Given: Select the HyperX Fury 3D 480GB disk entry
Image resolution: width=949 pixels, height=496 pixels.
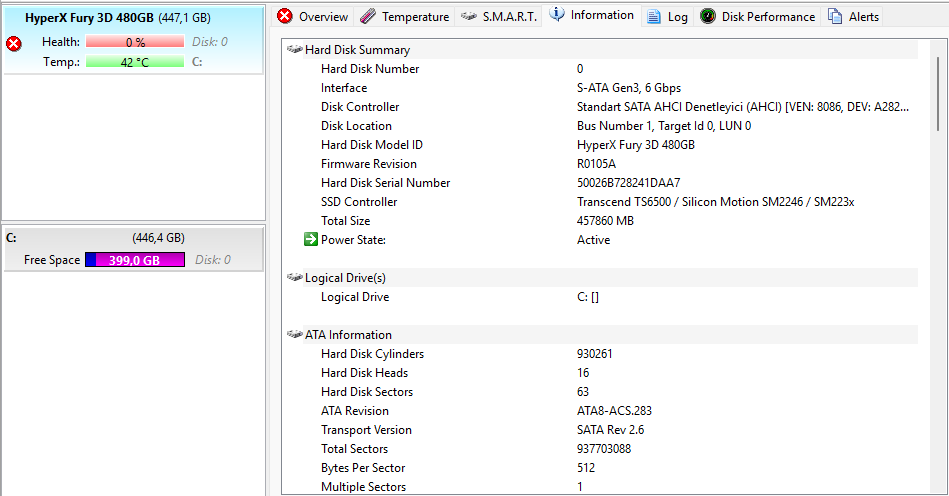Looking at the screenshot, I should 133,40.
